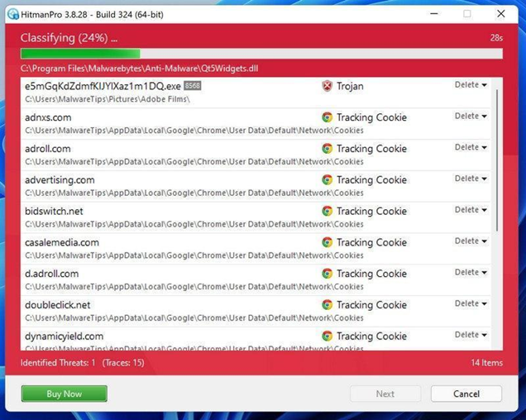
Task: Minimize the HitmanPro window
Action: click(434, 14)
